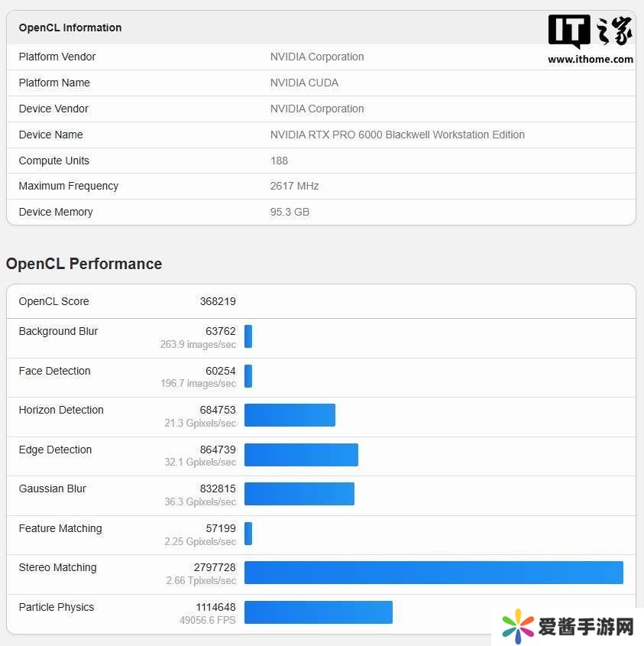This screenshot has width=644, height=646.
Task: Click the small Feature Matching bar
Action: (x=248, y=534)
